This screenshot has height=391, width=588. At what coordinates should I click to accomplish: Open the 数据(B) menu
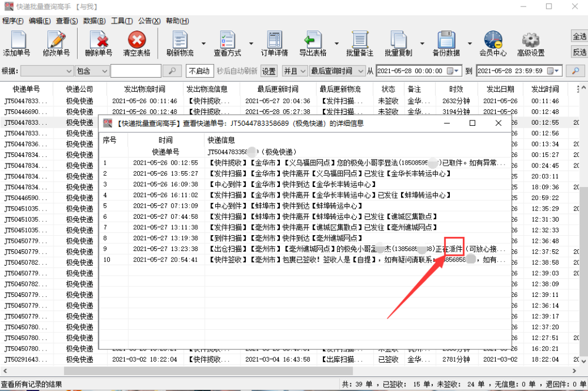coord(94,21)
